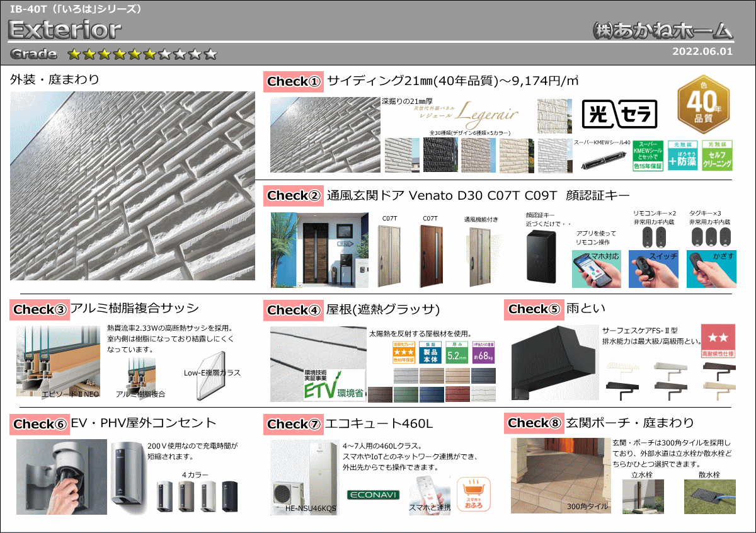The image size is (756, 533).
Task: Click the 玄関ポーチ・庭まわり heading
Action: pyautogui.click(x=631, y=422)
